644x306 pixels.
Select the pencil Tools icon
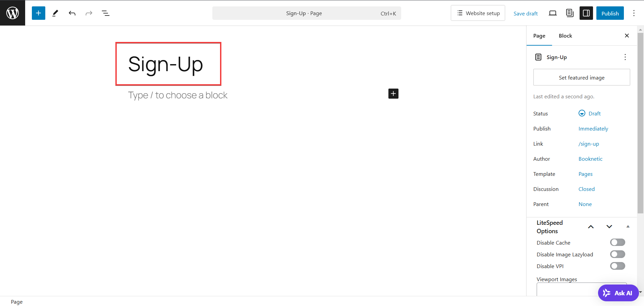point(55,13)
